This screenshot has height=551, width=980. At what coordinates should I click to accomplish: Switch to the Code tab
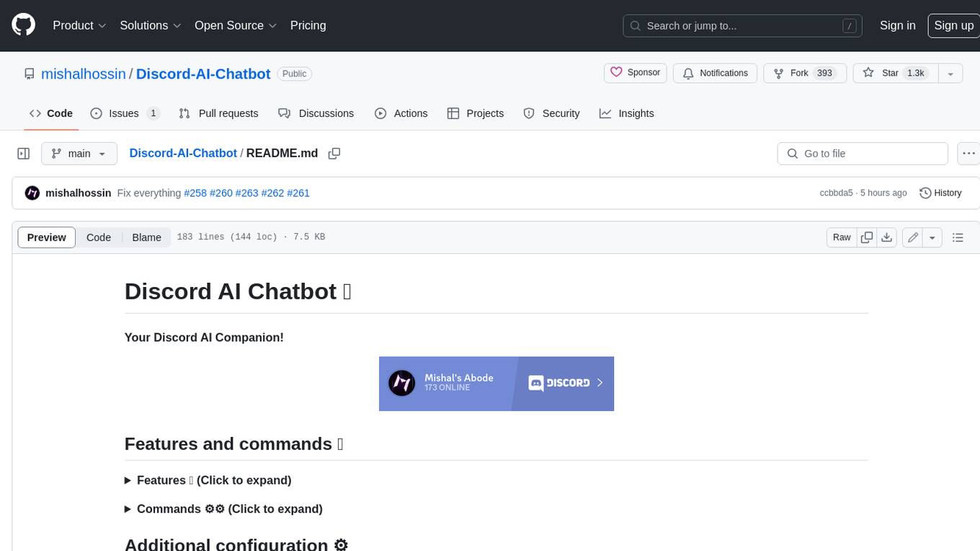[50, 113]
